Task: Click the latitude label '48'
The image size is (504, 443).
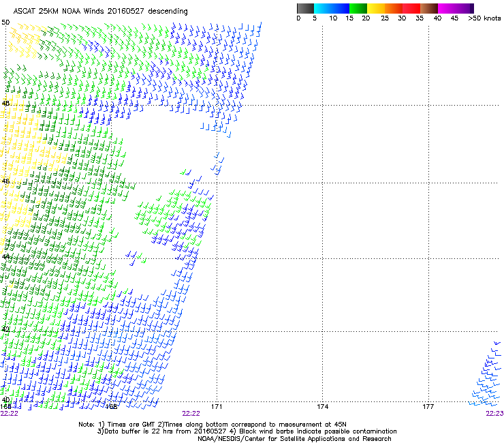Action: (5, 104)
